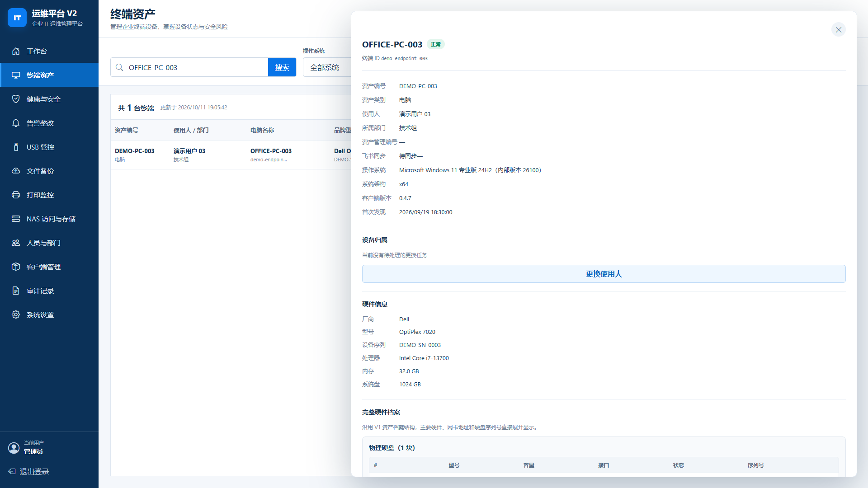Screen dimensions: 868x488
Task: Click the 健康与安全 shield icon
Action: [16, 99]
